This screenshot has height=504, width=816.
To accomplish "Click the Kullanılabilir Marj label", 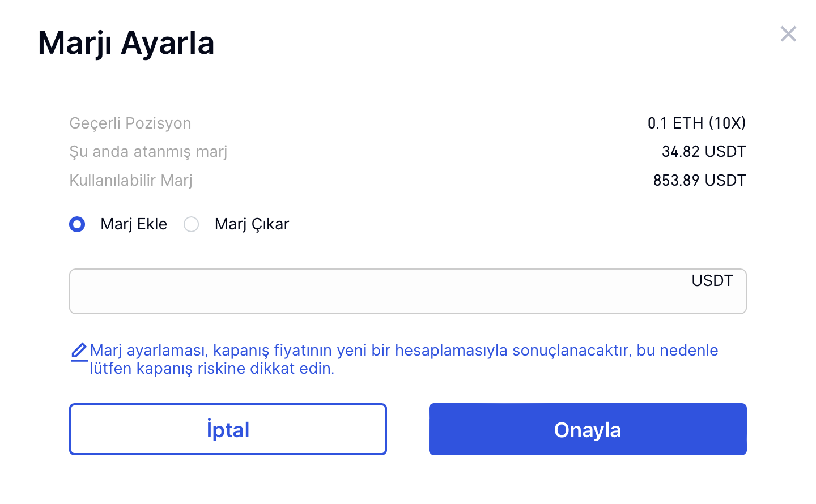I will pos(131,181).
